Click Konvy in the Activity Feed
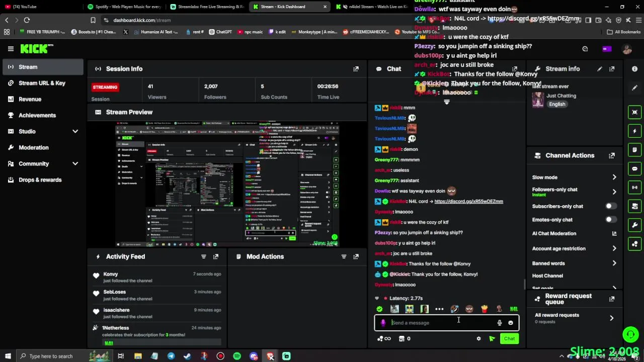 [x=110, y=274]
